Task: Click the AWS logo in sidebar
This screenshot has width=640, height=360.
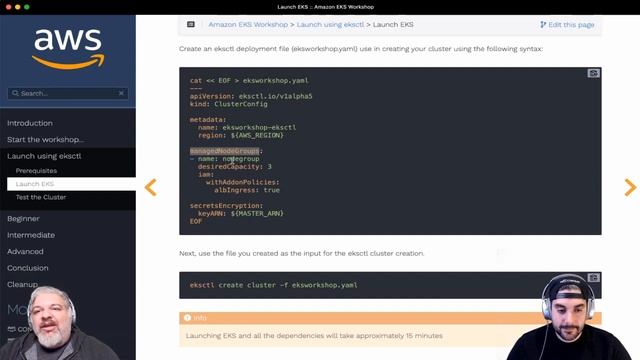Action: [68, 49]
